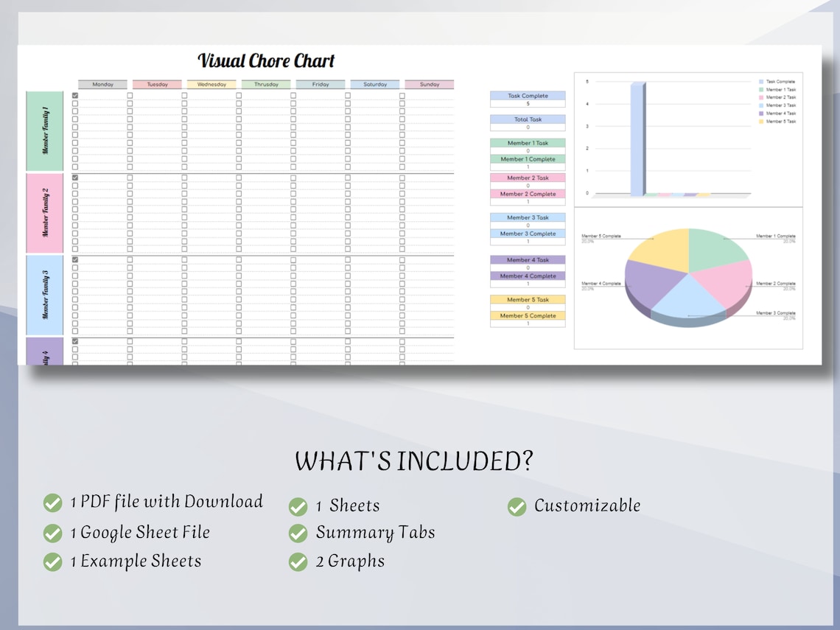This screenshot has height=630, width=840.
Task: Click the check icon beside '1 Example Sheets'
Action: [x=53, y=561]
